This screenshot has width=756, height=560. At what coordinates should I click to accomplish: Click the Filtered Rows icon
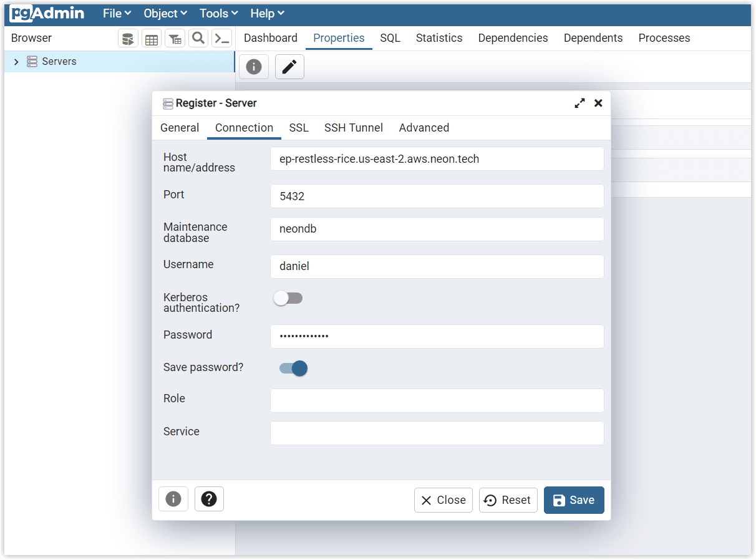(x=175, y=39)
